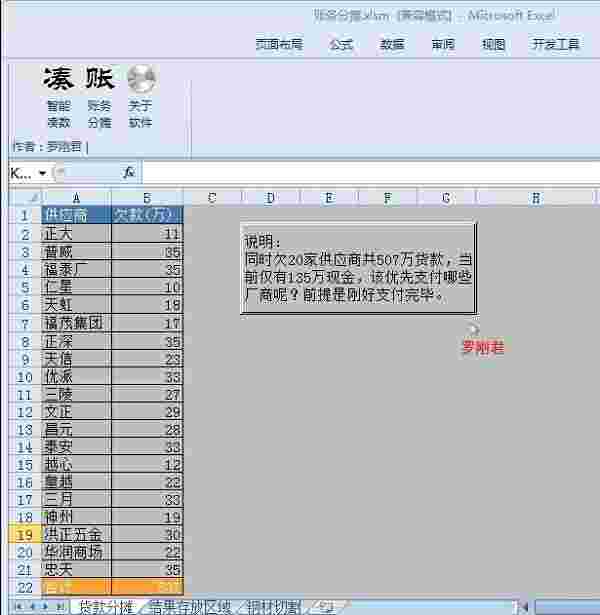Open the 视图 ribbon tab
The image size is (600, 615).
point(493,44)
